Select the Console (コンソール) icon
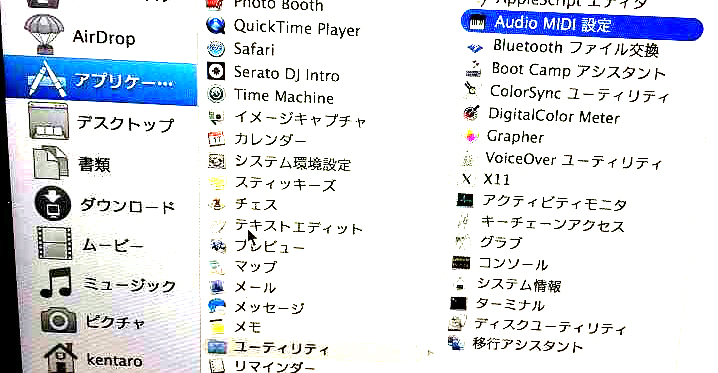The image size is (718, 373). pos(461,263)
